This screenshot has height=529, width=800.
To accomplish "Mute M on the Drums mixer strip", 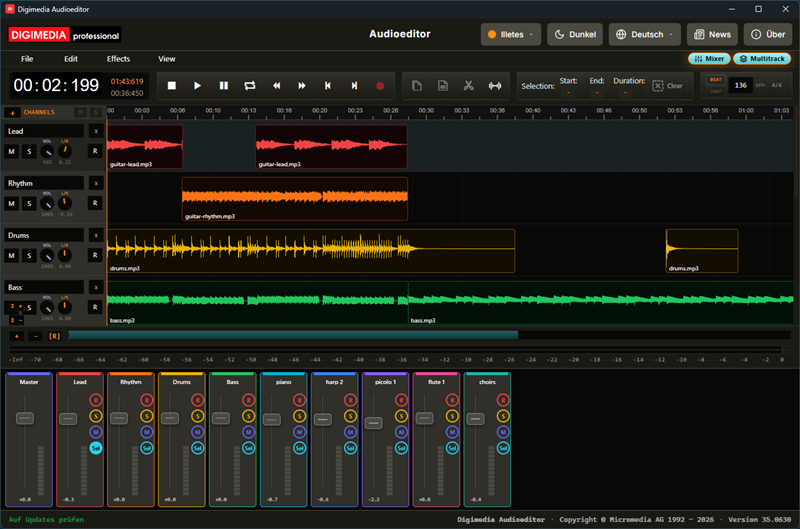I will point(197,432).
